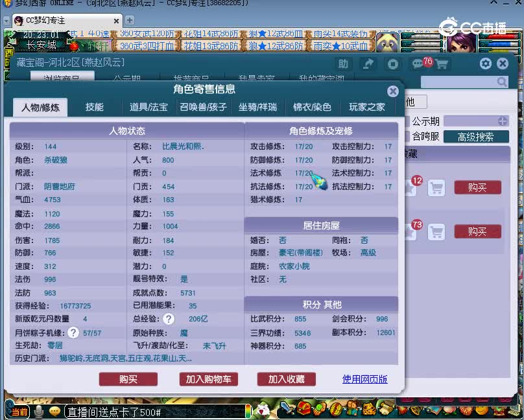This screenshot has height=420, width=524.
Task: Open the tab list dropdown arrow left of CC梦幻专注
Action: (x=6, y=21)
